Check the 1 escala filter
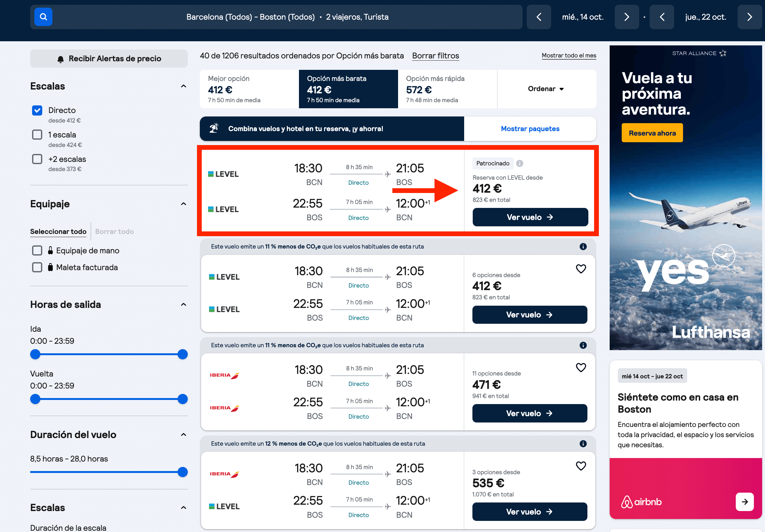 tap(37, 135)
